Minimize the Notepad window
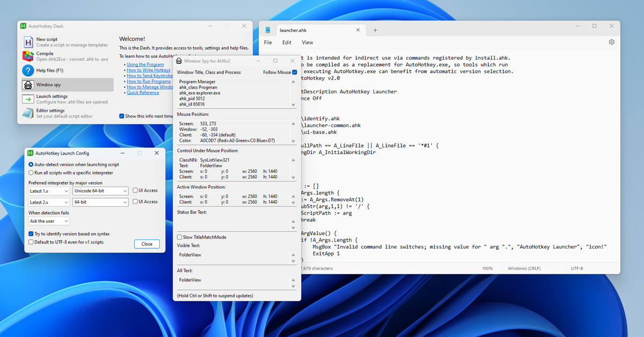This screenshot has height=337, width=644. 579,26
